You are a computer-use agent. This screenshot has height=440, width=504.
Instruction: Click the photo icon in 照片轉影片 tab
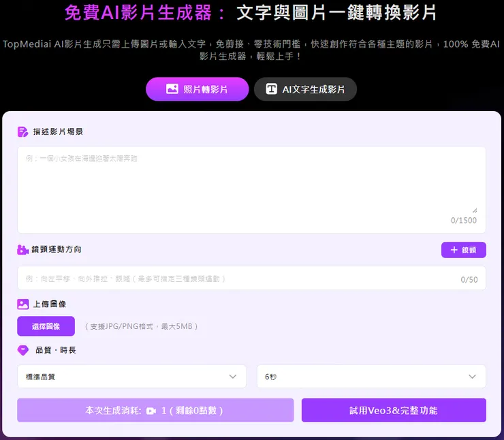click(x=172, y=89)
